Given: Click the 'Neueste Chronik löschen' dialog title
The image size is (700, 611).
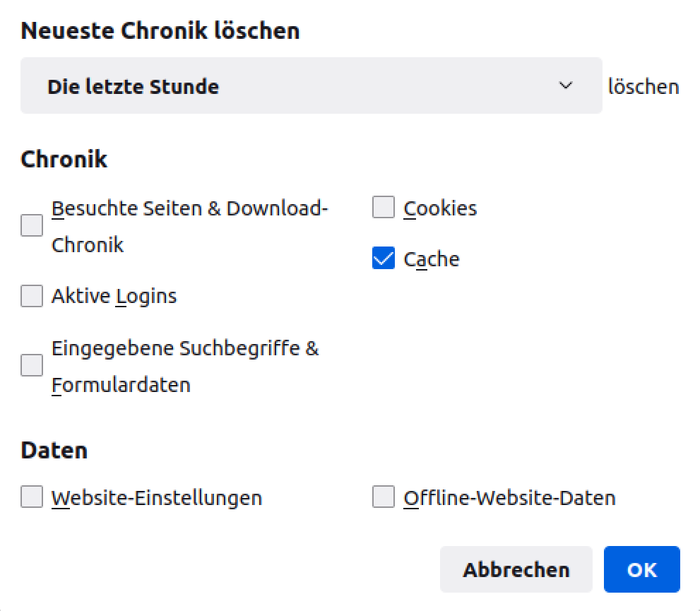Looking at the screenshot, I should coord(160,31).
